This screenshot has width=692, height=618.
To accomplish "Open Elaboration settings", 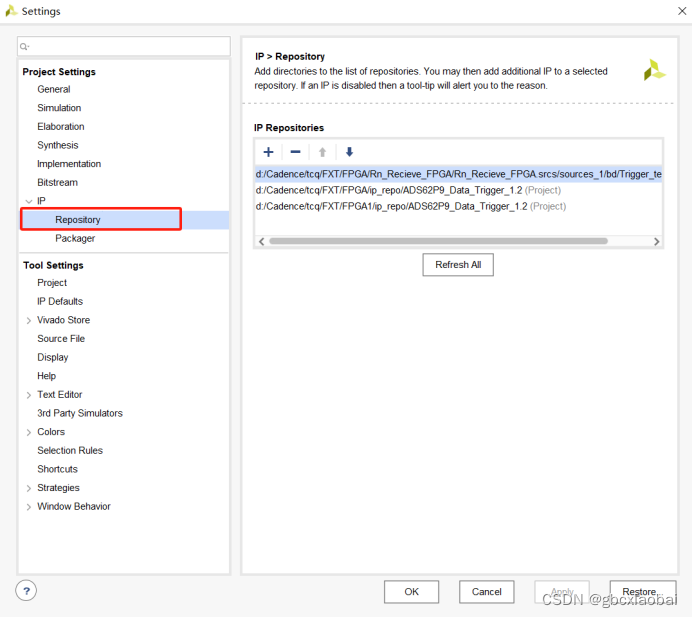I will click(61, 126).
